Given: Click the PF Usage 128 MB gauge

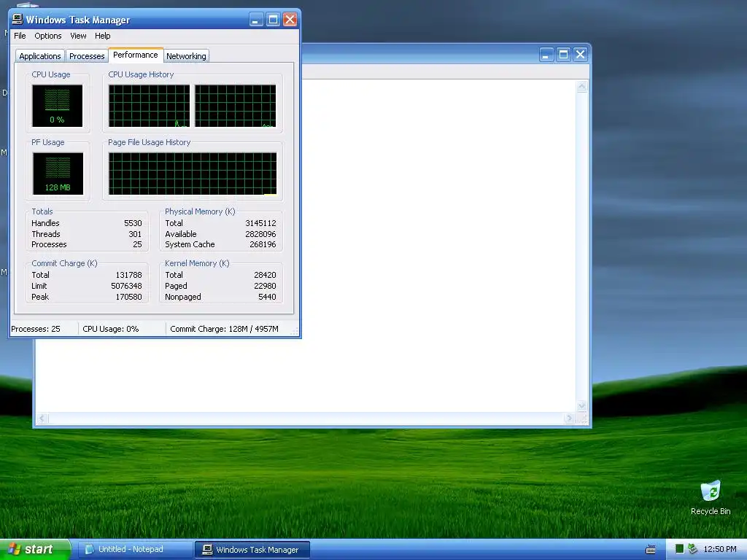Looking at the screenshot, I should point(58,174).
